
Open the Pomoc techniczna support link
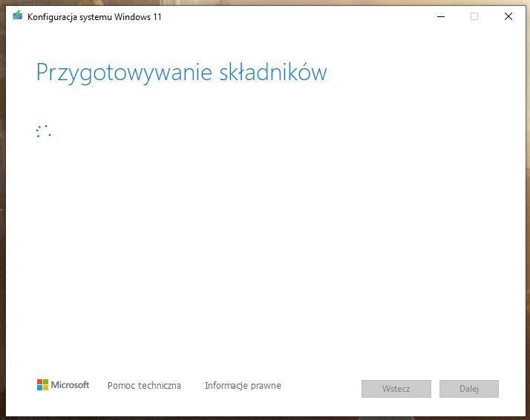pyautogui.click(x=144, y=386)
